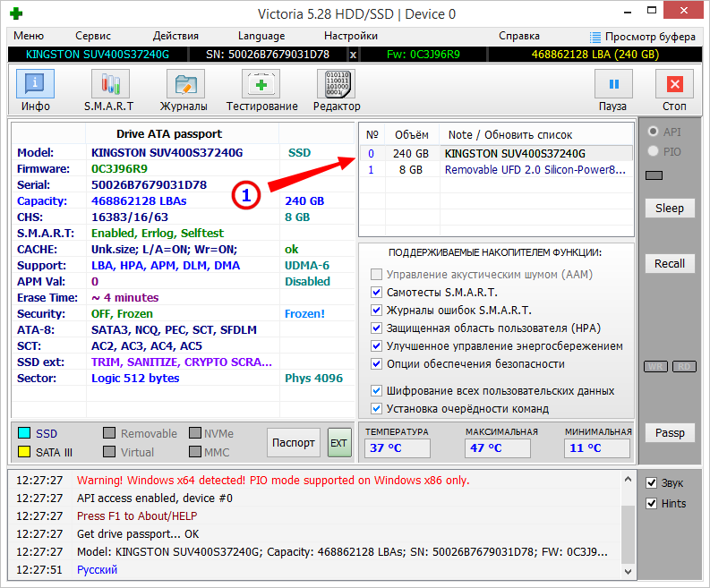
Task: Click the Passp button
Action: coord(669,433)
